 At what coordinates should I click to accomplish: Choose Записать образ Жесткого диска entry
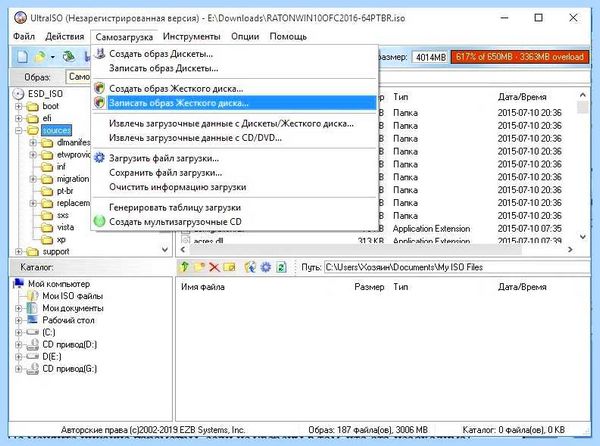pos(235,103)
